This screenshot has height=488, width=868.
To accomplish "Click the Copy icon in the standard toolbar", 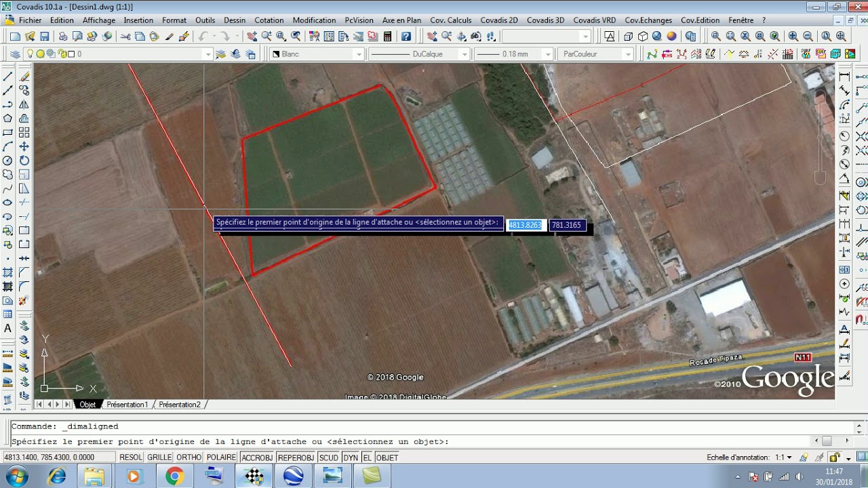I will (x=140, y=37).
